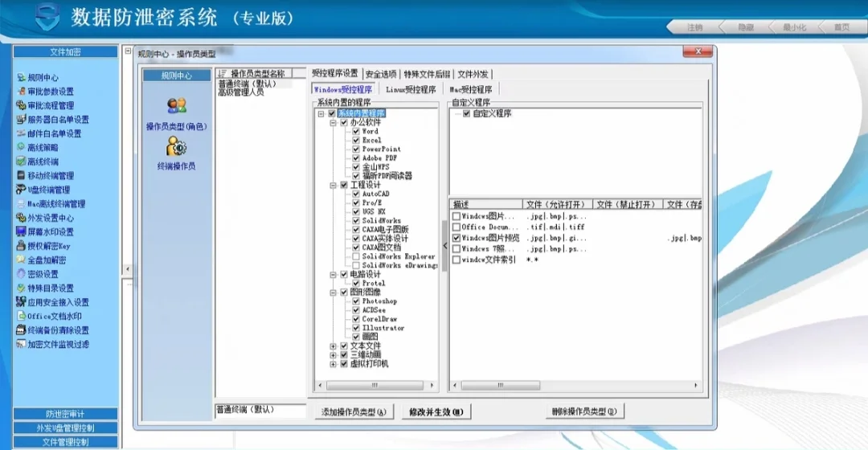Screen dimensions: 868x450
Task: Switch to Mac受控程序 tab
Action: (470, 89)
